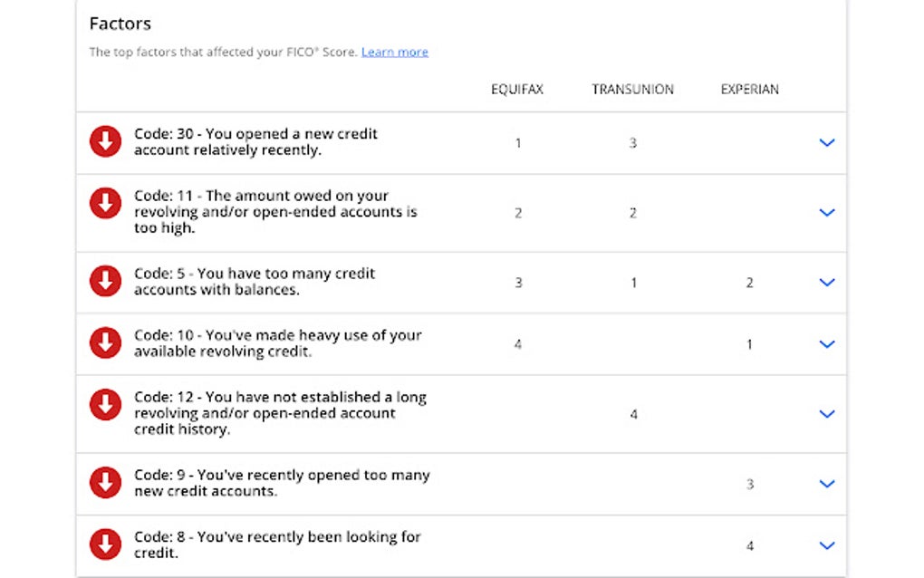Image resolution: width=924 pixels, height=578 pixels.
Task: Expand the Code 30 new credit account factor
Action: [826, 142]
